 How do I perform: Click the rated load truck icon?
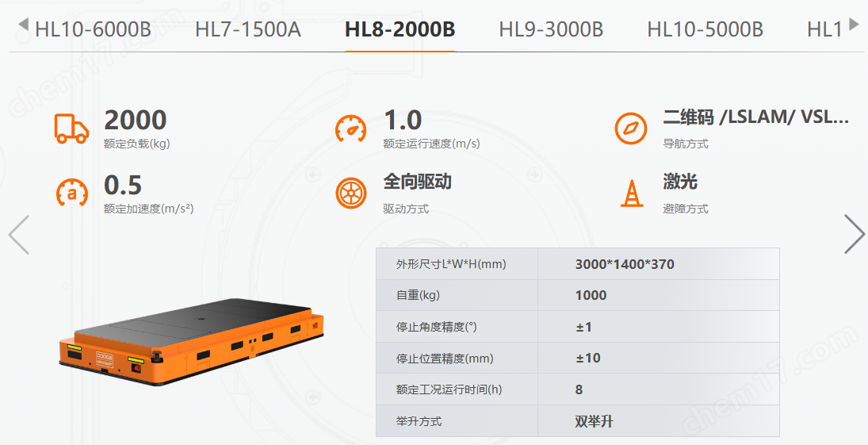(x=71, y=129)
